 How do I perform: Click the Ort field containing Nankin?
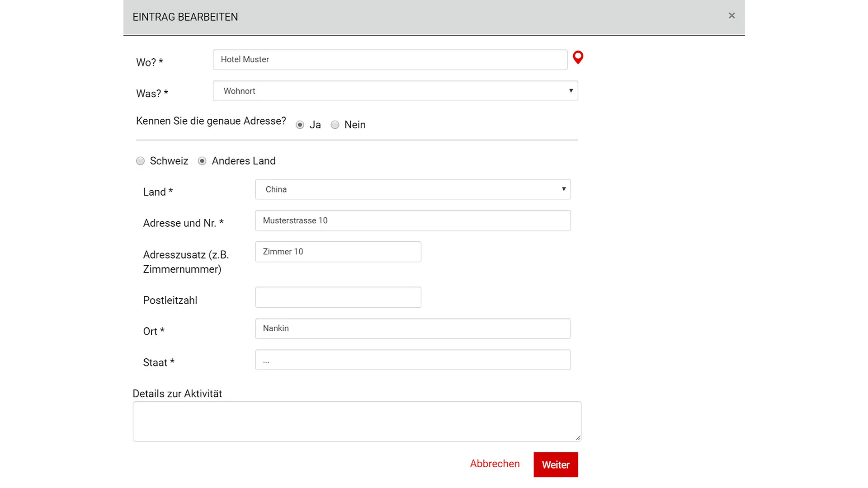pos(413,328)
